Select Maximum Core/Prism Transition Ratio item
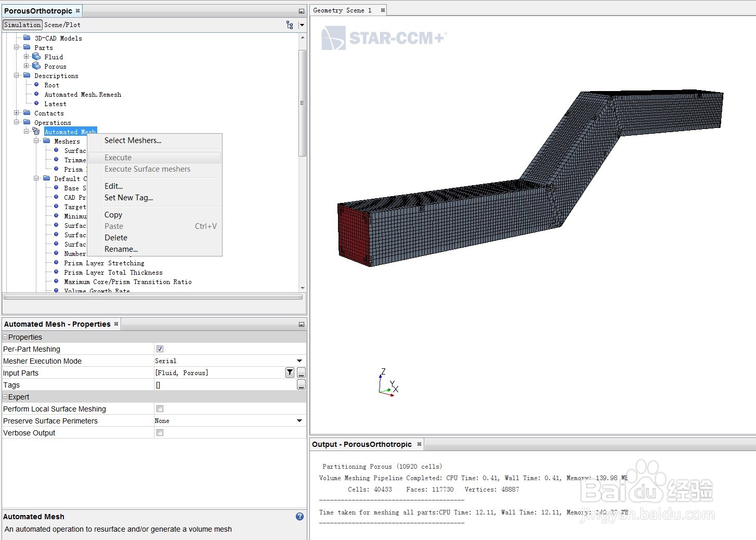The image size is (756, 540). 128,282
